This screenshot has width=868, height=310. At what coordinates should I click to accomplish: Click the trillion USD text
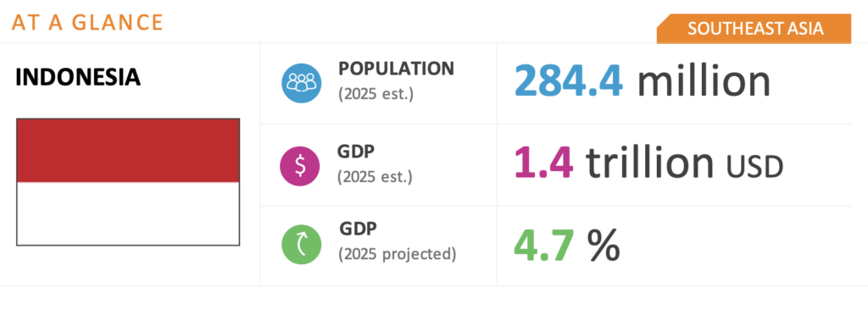(685, 162)
